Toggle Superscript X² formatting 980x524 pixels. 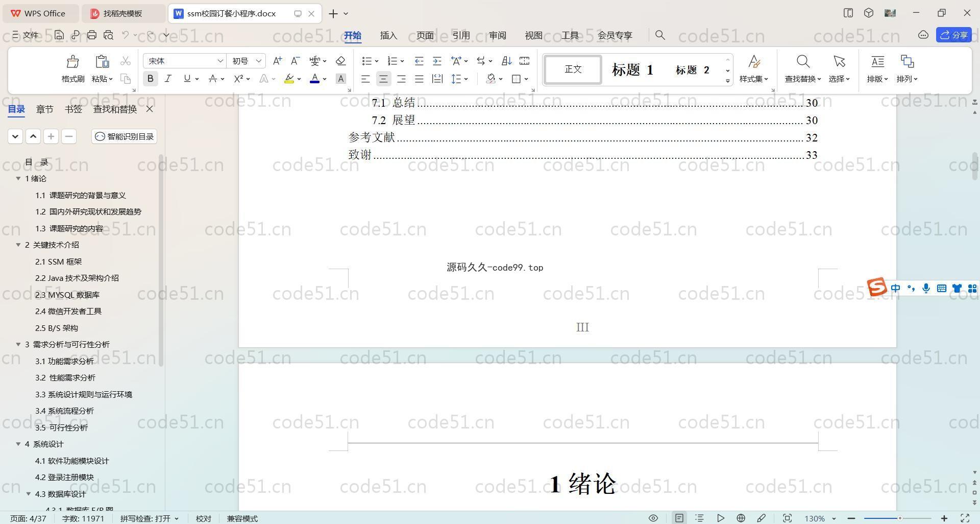click(x=238, y=79)
